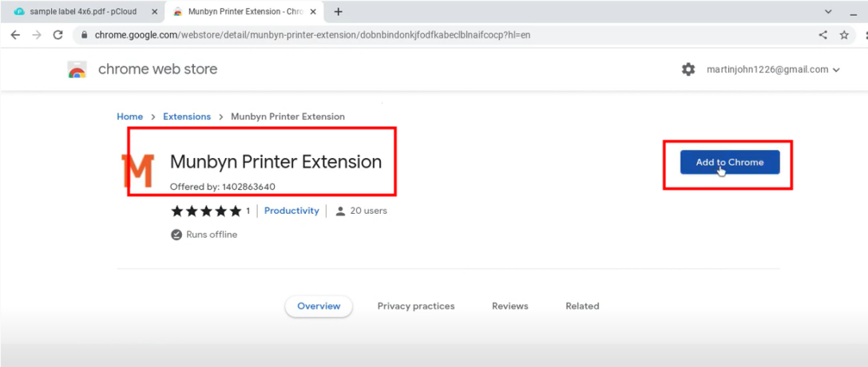Screen dimensions: 868x367
Task: Reload the page with the refresh icon
Action: point(57,35)
